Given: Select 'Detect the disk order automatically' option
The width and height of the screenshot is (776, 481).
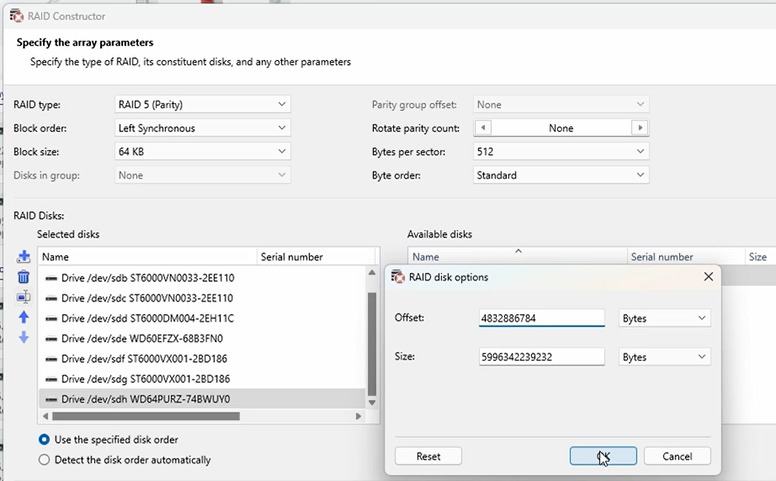Looking at the screenshot, I should [44, 460].
